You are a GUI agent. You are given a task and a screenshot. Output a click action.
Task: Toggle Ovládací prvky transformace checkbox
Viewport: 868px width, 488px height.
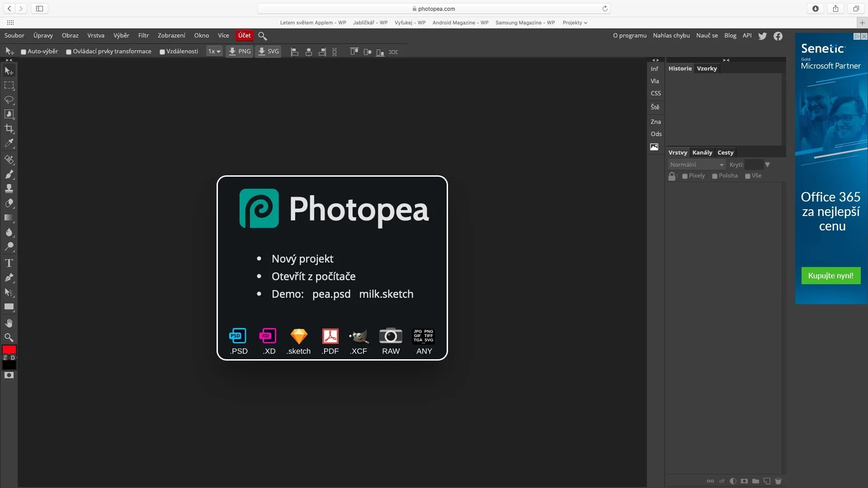68,51
